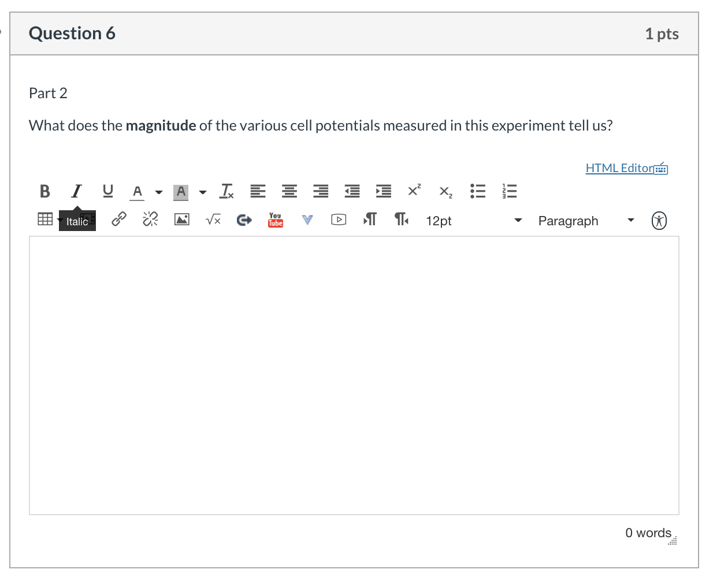
Task: Insert a math equation with the square root icon
Action: click(213, 220)
